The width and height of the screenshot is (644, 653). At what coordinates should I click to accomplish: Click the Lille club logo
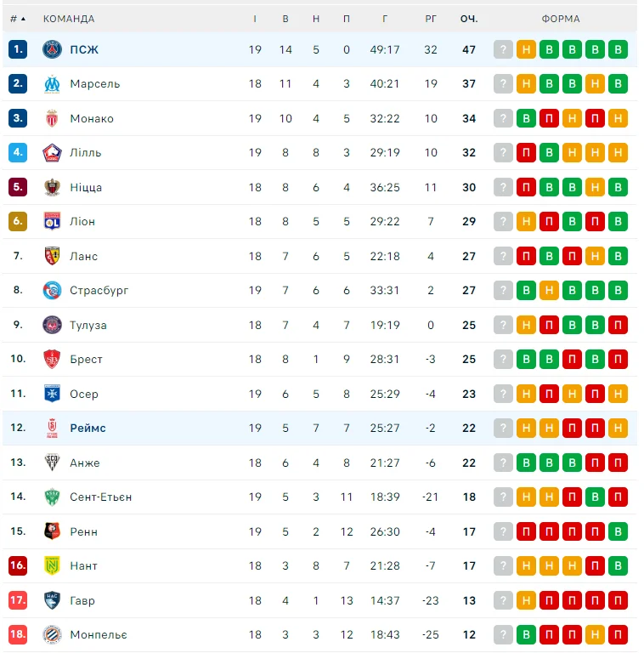click(53, 153)
